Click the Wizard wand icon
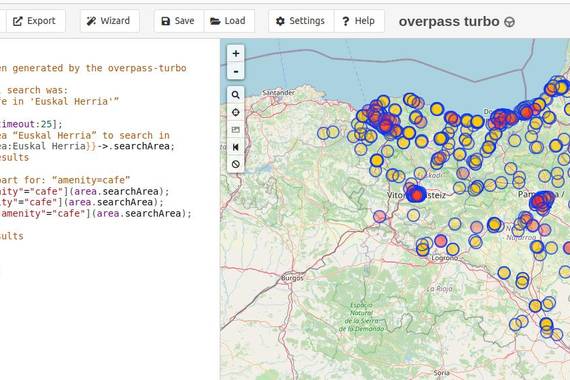This screenshot has width=570, height=380. coord(91,21)
